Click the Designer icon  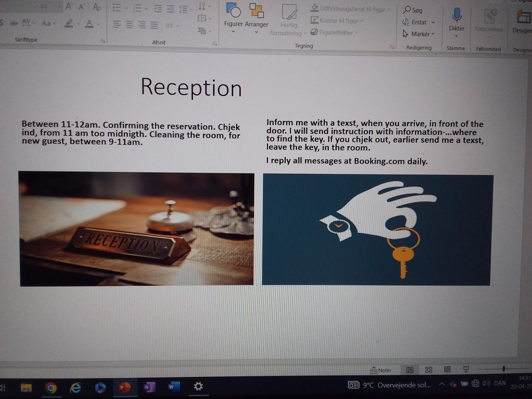524,17
